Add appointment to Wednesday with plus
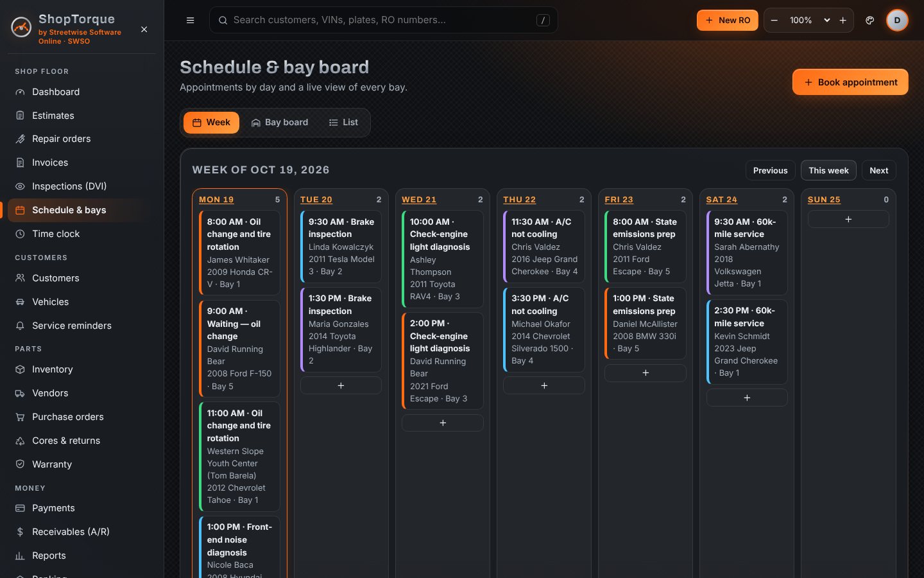The width and height of the screenshot is (924, 578). pyautogui.click(x=443, y=423)
